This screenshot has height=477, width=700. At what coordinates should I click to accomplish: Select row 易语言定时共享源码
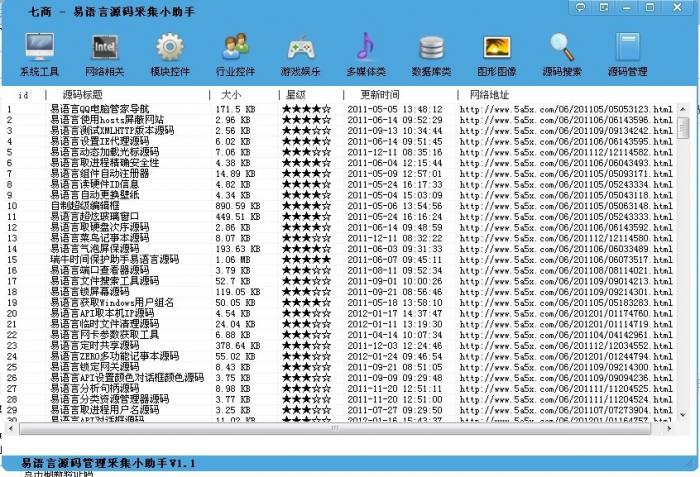point(340,345)
